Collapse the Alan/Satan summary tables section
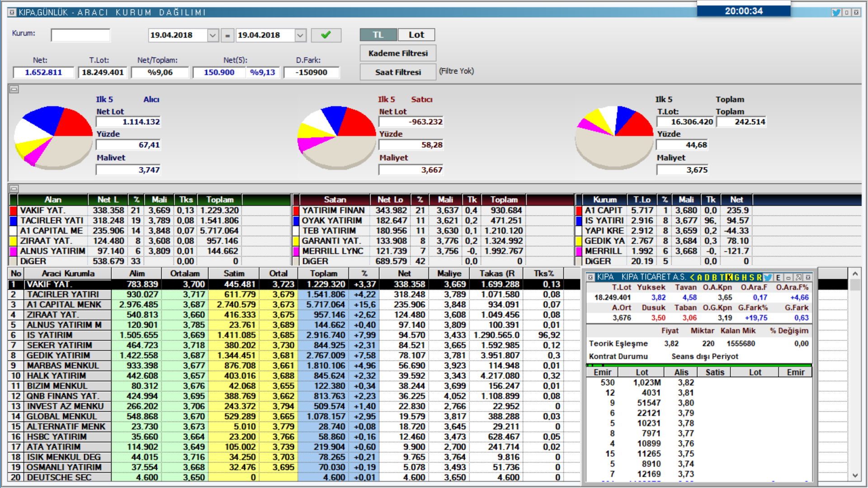The width and height of the screenshot is (868, 488). coord(14,188)
